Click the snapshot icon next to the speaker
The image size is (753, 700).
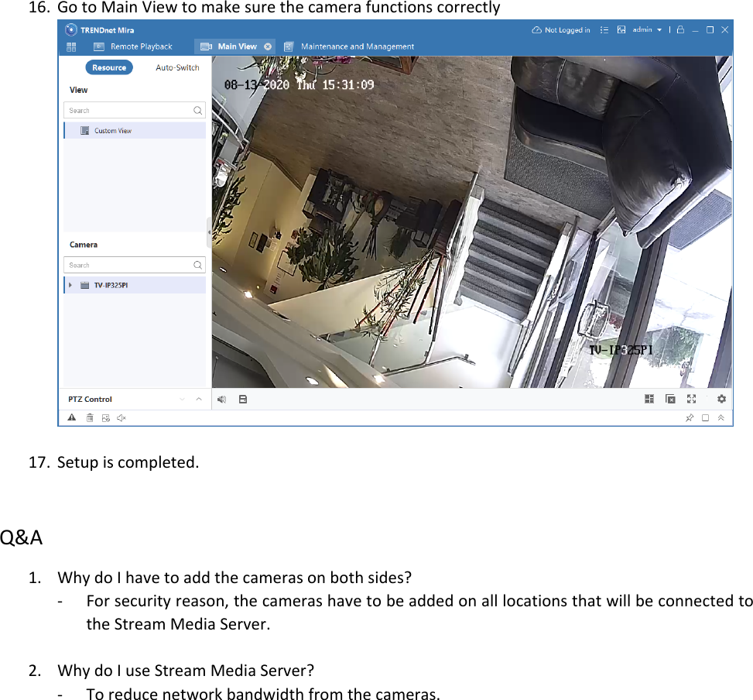point(244,399)
